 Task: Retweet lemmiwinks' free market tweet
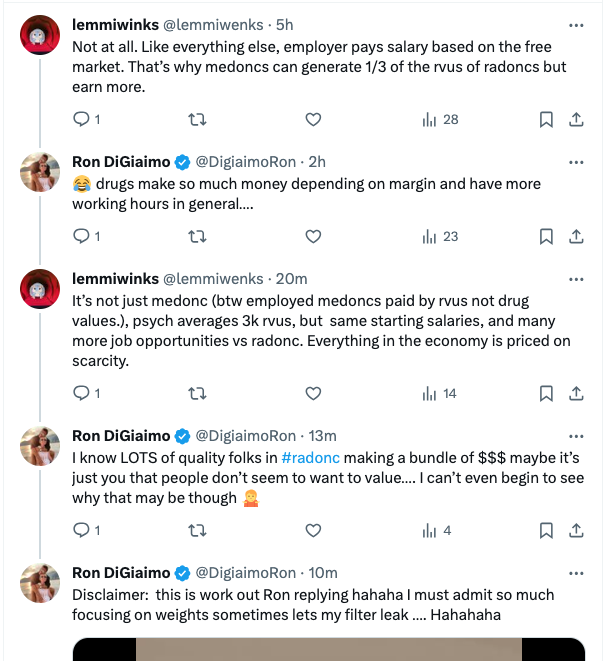(198, 120)
